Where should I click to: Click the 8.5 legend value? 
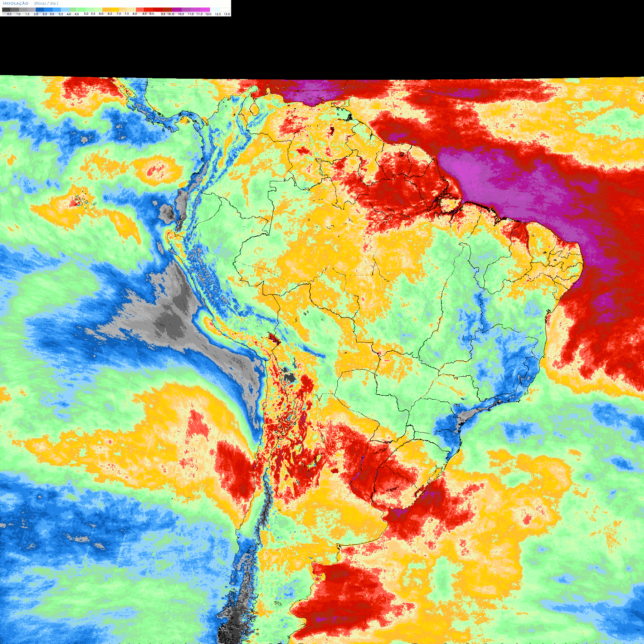tap(145, 14)
